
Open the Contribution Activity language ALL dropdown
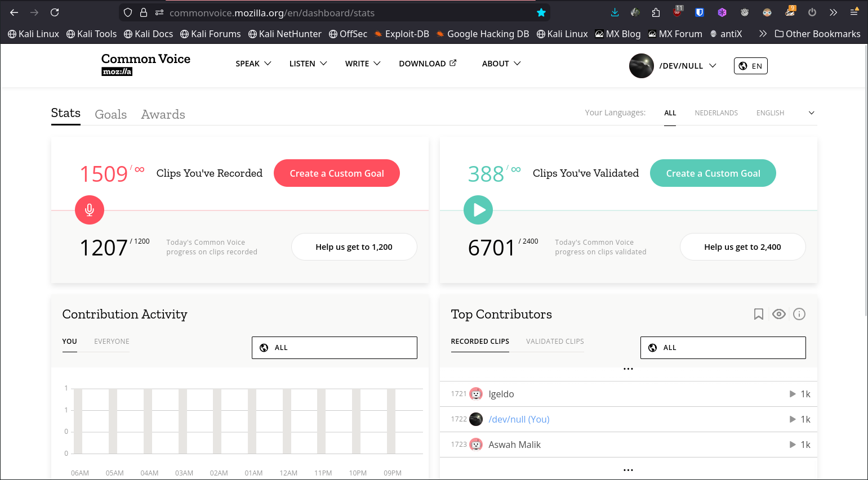[334, 348]
